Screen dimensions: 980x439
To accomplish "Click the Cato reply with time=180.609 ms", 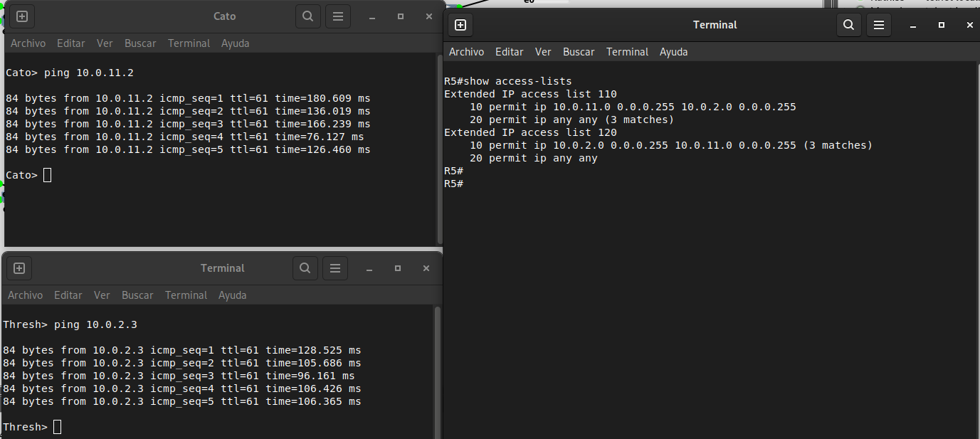I will (x=188, y=98).
